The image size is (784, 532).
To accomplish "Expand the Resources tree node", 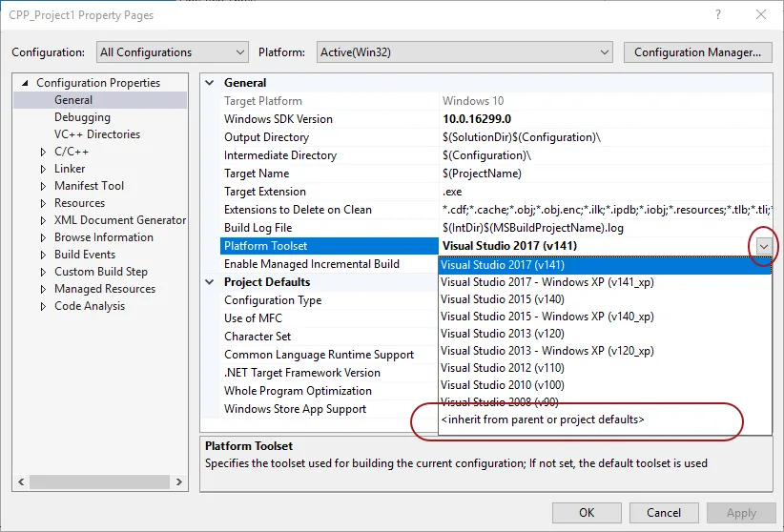I will 44,203.
